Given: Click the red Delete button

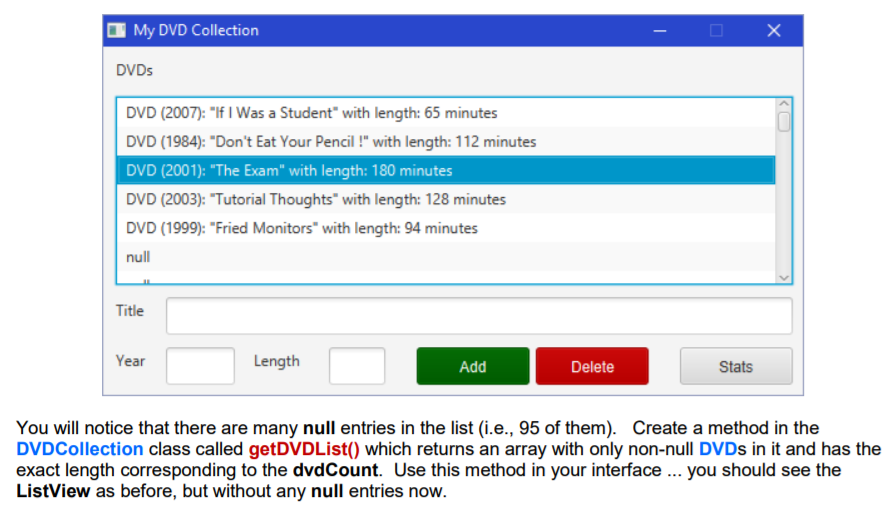Looking at the screenshot, I should click(x=592, y=366).
